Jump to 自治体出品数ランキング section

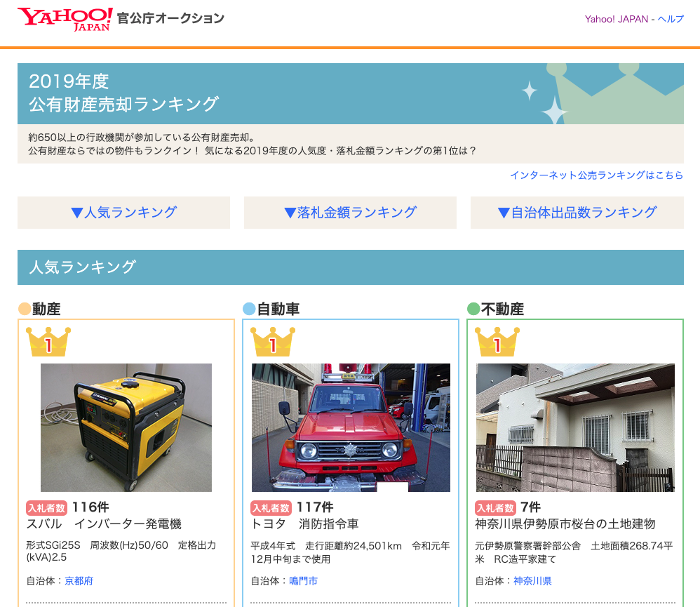point(577,213)
